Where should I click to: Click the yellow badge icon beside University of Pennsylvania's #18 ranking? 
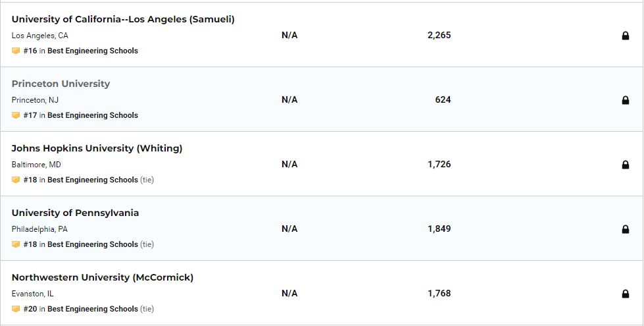point(16,244)
